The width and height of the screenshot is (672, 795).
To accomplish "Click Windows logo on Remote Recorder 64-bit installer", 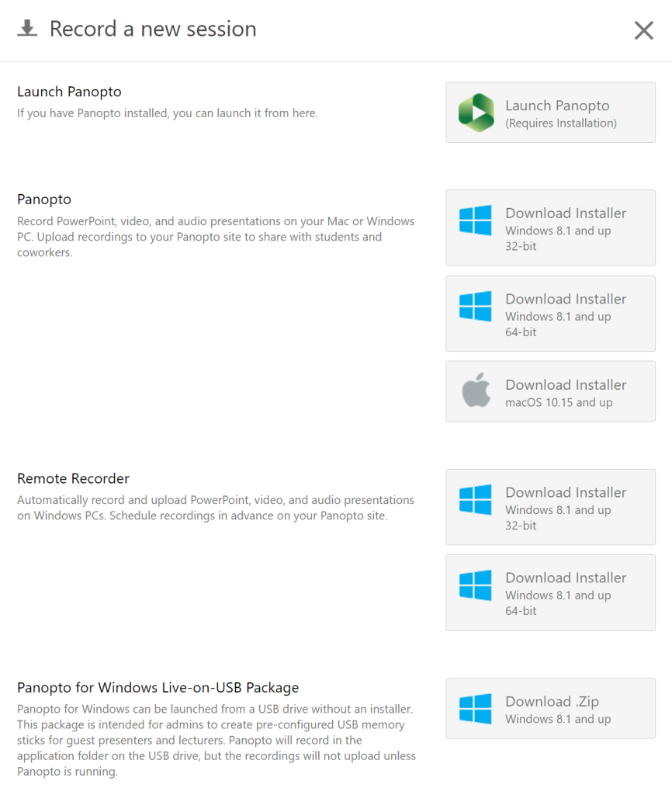I will tap(475, 585).
